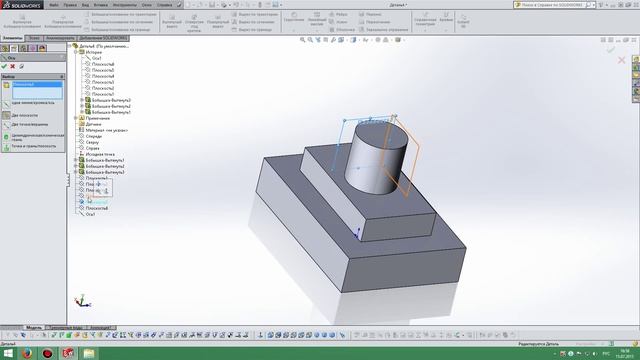640x360 pixels.
Task: Switch to the Трехмерные виды bottom tab
Action: coord(66,327)
